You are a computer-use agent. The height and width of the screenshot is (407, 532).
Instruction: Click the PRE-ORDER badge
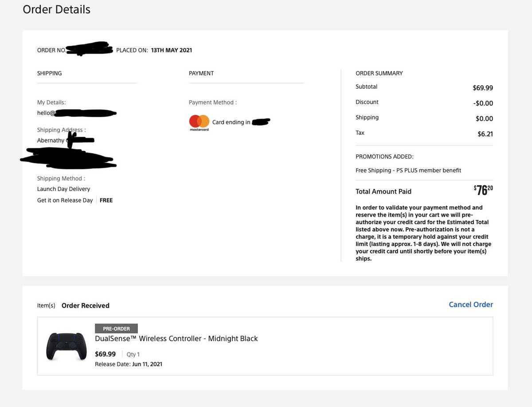117,328
